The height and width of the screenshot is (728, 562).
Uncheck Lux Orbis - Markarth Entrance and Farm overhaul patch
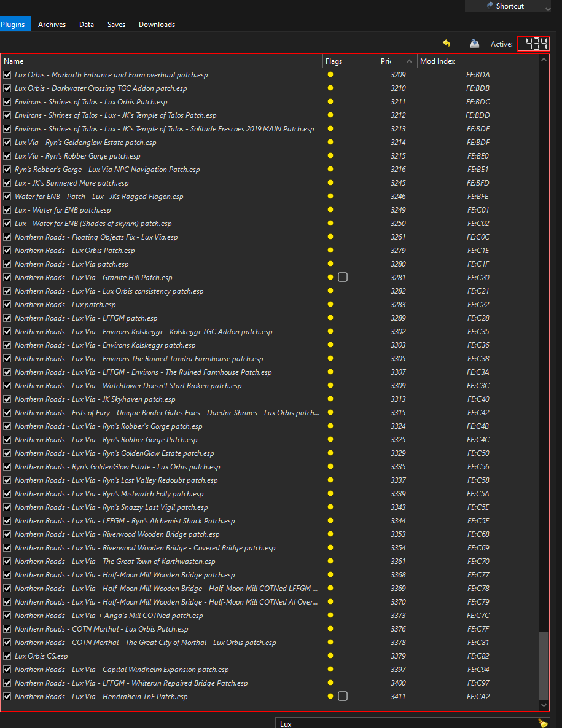pyautogui.click(x=7, y=75)
